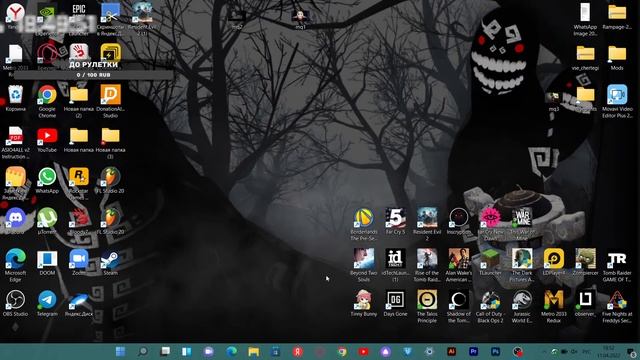
Task: Launch Five Nights at Freddy's Security Breach
Action: [x=617, y=300]
